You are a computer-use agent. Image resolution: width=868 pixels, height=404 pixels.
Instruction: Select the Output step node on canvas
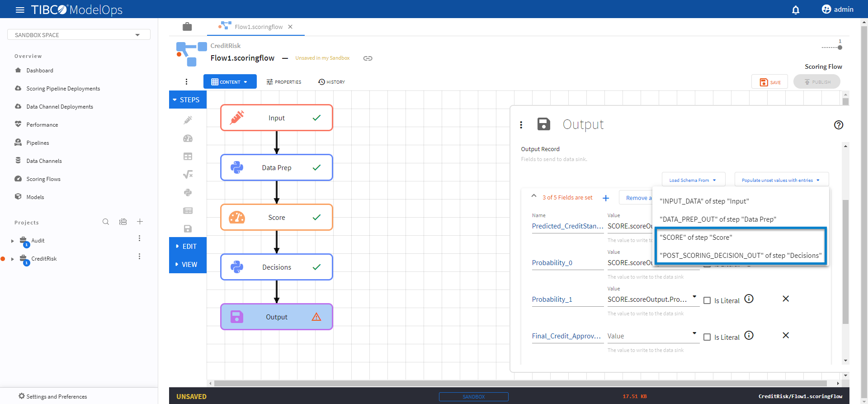click(277, 317)
